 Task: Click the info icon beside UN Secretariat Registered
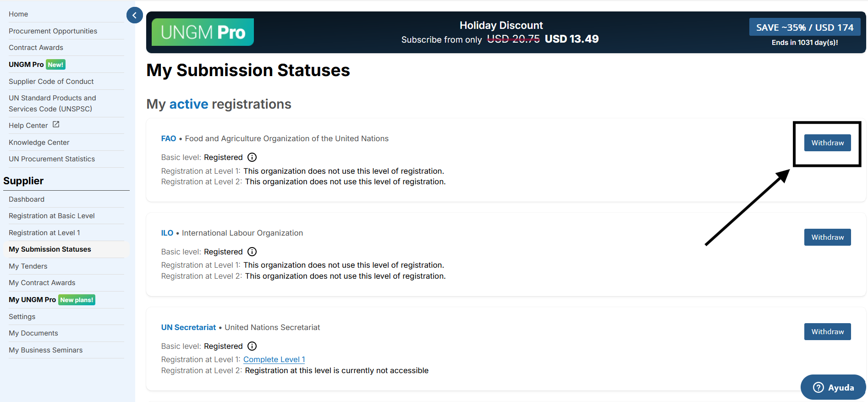tap(252, 346)
